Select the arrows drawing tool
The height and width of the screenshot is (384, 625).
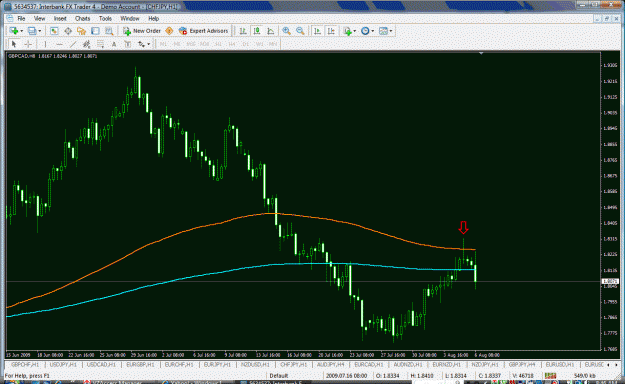point(141,44)
